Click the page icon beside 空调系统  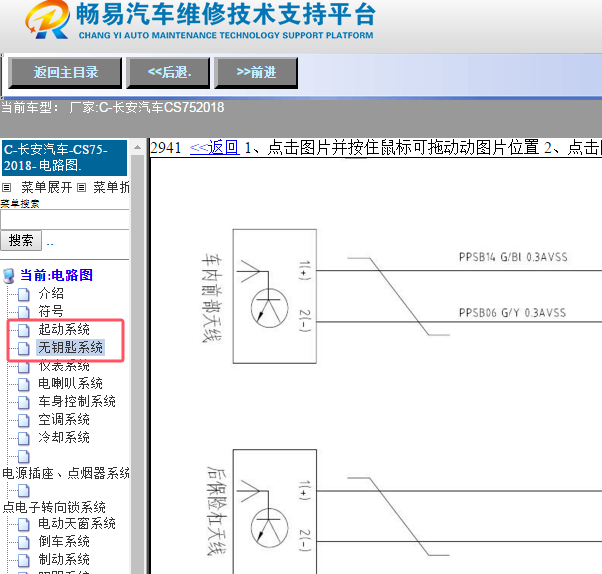click(23, 420)
